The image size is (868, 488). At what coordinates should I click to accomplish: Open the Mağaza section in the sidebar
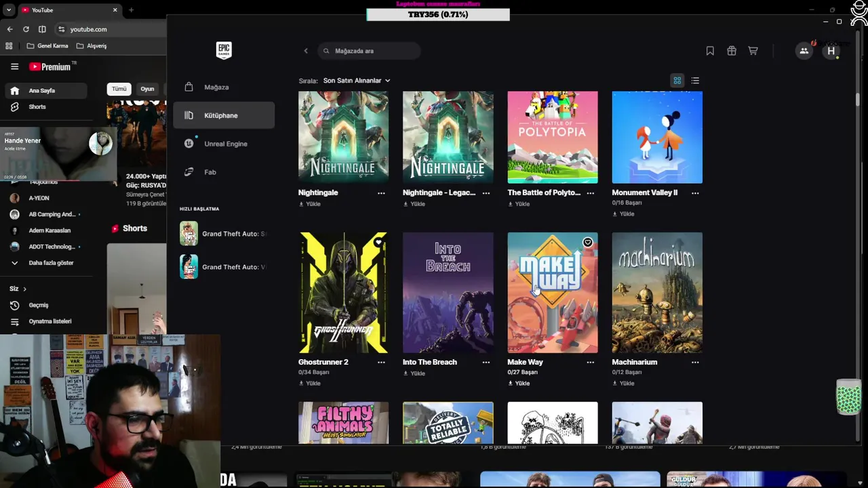click(224, 87)
